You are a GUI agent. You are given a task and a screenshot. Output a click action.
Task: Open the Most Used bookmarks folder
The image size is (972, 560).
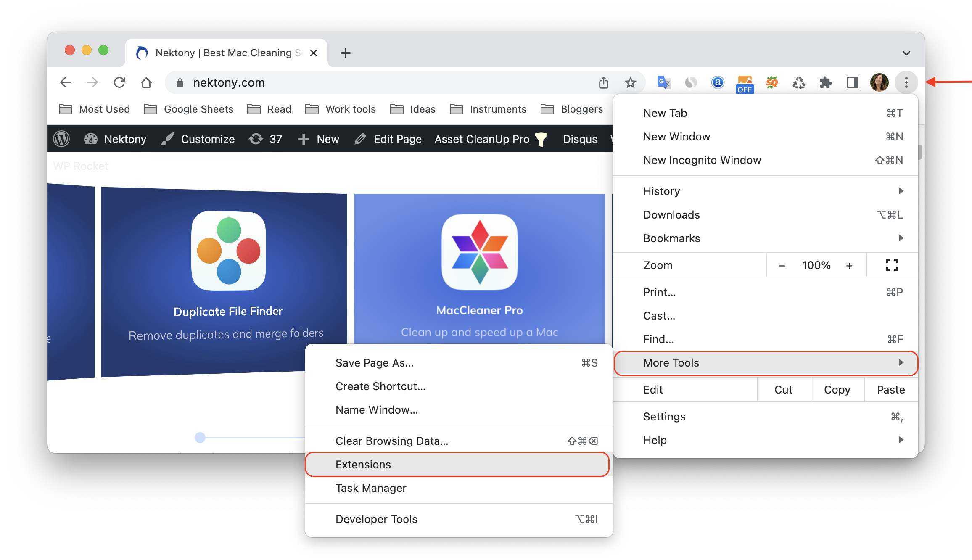click(x=94, y=109)
